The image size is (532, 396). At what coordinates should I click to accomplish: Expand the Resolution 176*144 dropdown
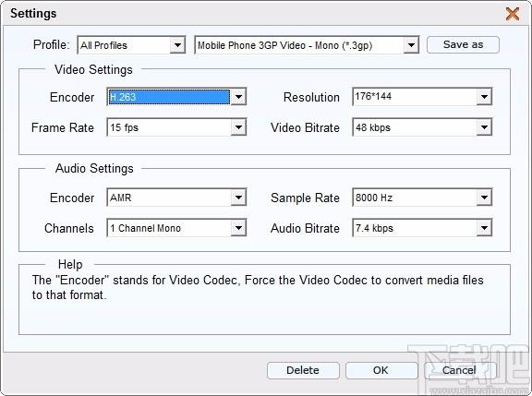(x=484, y=97)
